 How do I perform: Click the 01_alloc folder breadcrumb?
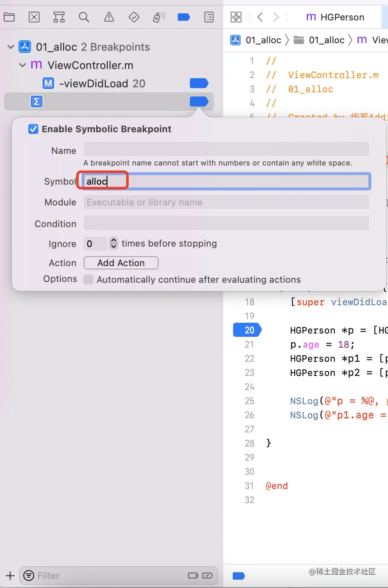coord(319,40)
